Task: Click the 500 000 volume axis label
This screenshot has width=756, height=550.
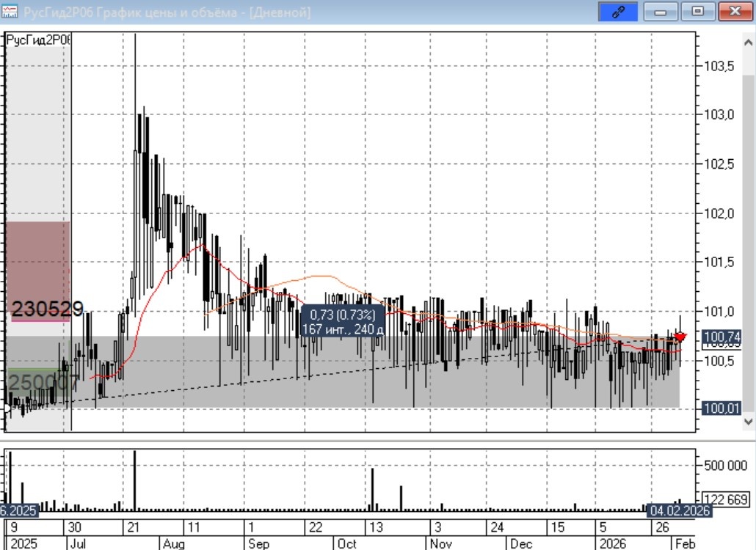Action: pyautogui.click(x=725, y=465)
